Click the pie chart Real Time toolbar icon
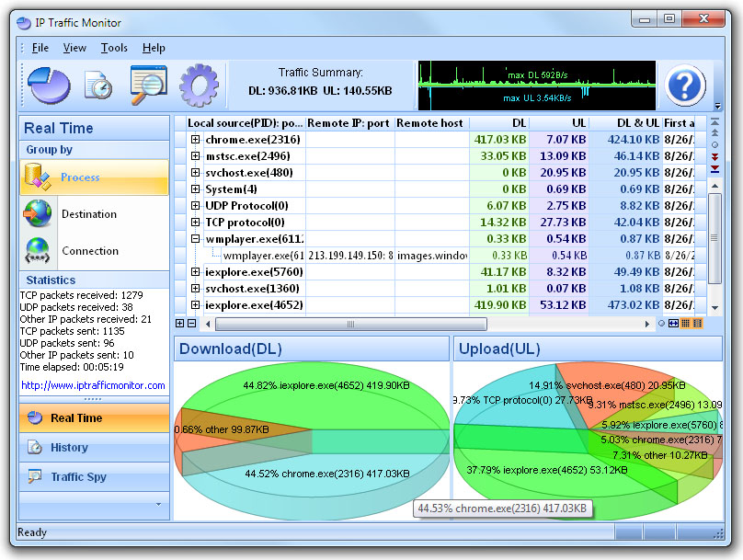This screenshot has height=560, width=743. pyautogui.click(x=49, y=86)
